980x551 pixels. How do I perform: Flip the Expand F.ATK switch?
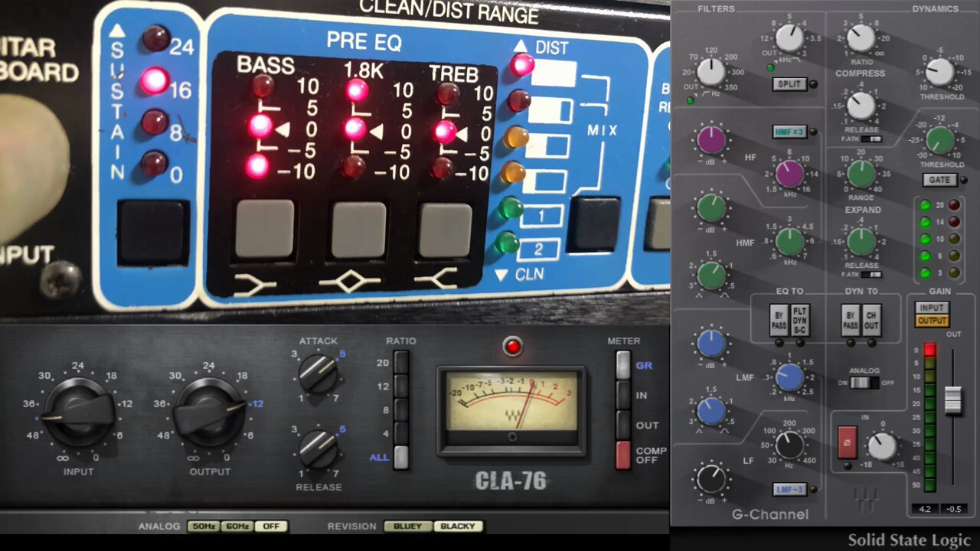pos(871,274)
